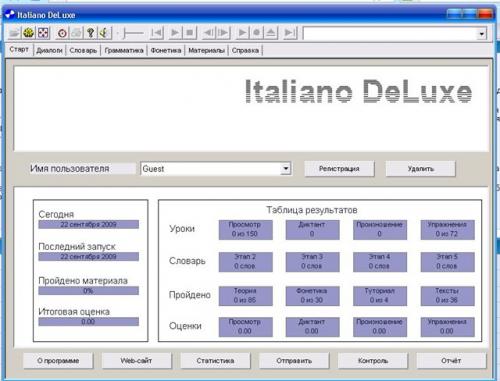Click Оценки Просмотр 0.00 cell
The image size is (500, 381).
pyautogui.click(x=245, y=327)
